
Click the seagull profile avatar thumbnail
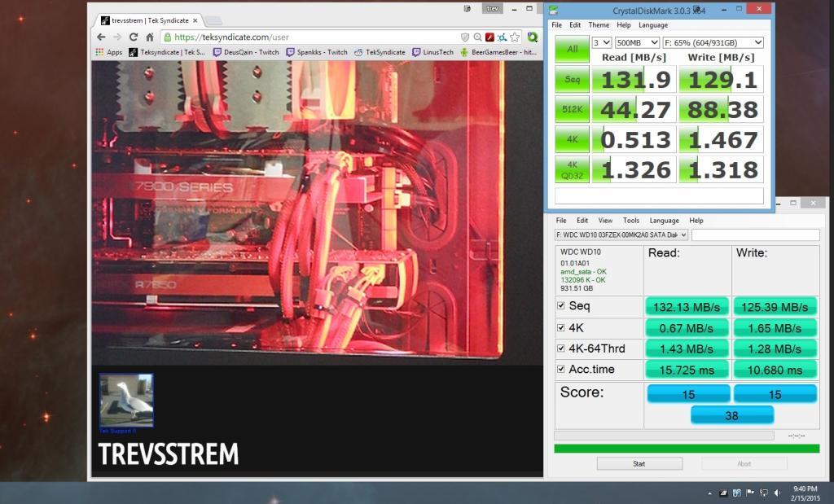click(x=126, y=400)
